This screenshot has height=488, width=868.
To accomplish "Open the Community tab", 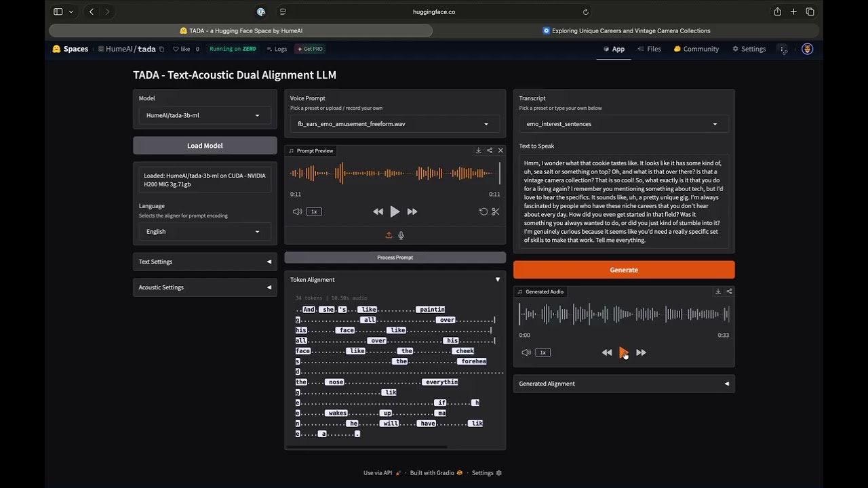I will click(696, 49).
